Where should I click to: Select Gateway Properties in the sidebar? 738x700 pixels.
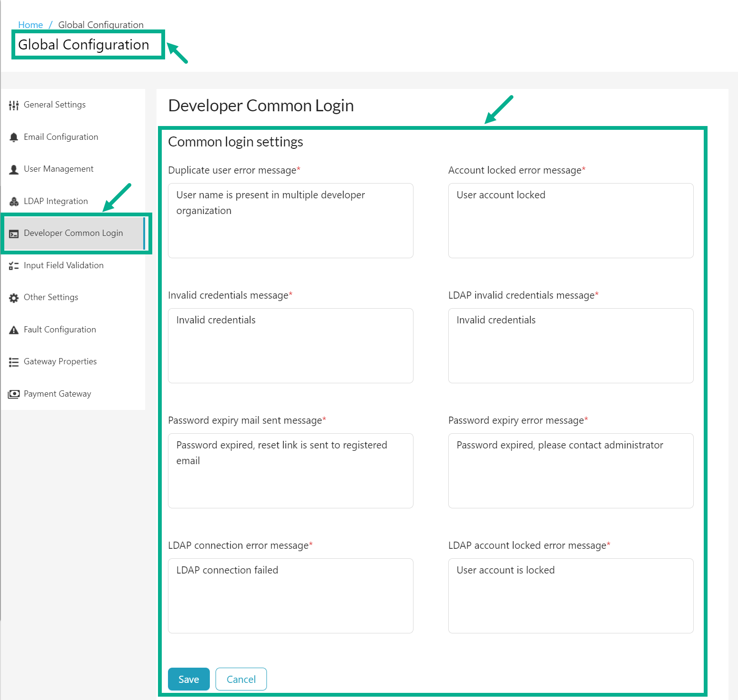pos(60,361)
